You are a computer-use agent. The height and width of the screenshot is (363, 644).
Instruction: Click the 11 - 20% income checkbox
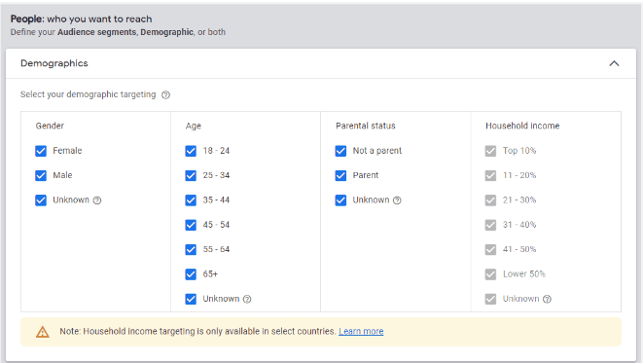tap(490, 175)
